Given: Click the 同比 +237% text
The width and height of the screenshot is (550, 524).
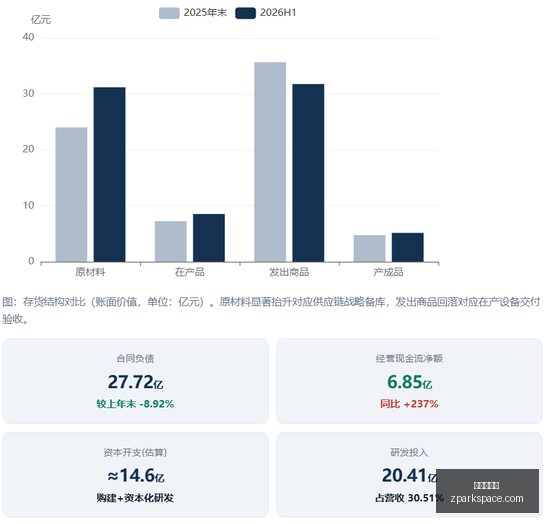Looking at the screenshot, I should (x=409, y=404).
